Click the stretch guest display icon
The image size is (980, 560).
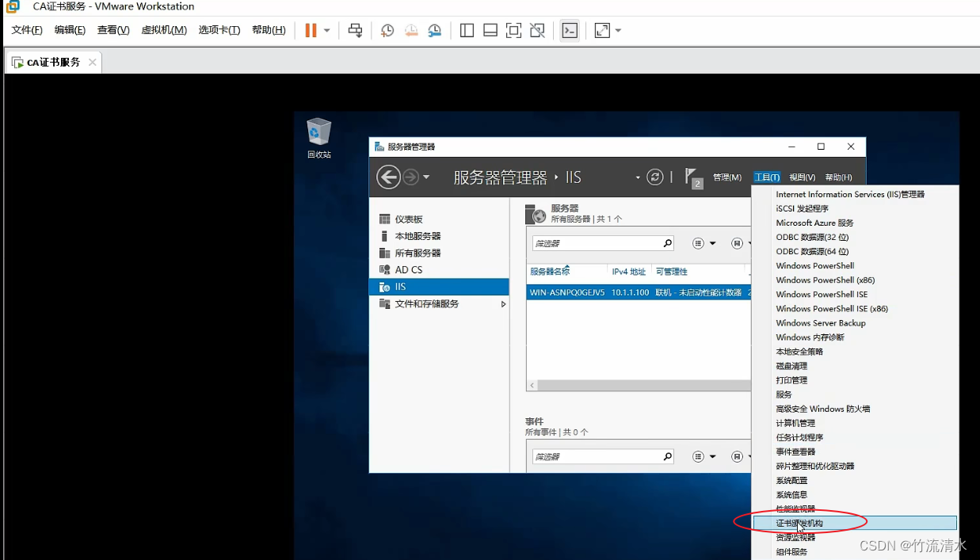[x=602, y=30]
